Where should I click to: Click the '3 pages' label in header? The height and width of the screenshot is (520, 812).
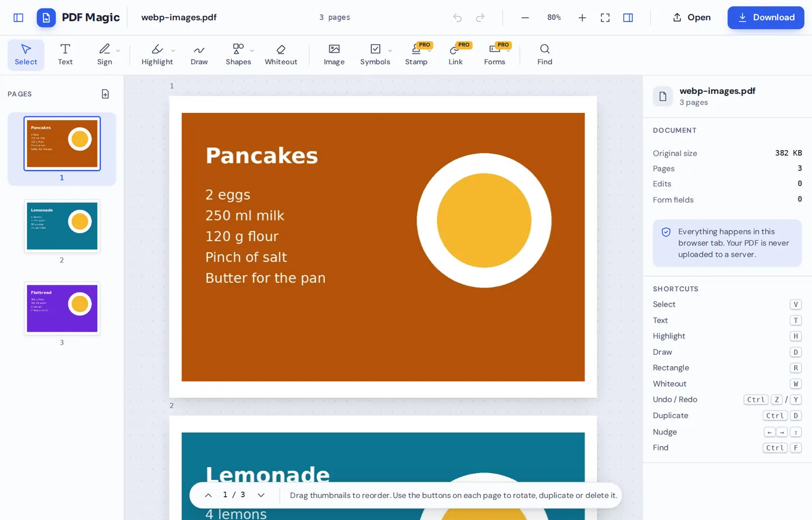click(335, 17)
